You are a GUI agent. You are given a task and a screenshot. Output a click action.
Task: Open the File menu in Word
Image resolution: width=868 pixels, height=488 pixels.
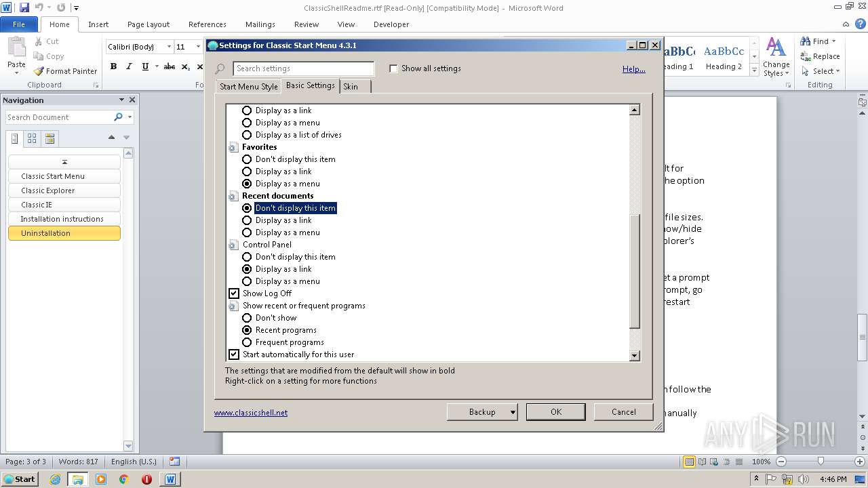pos(19,24)
